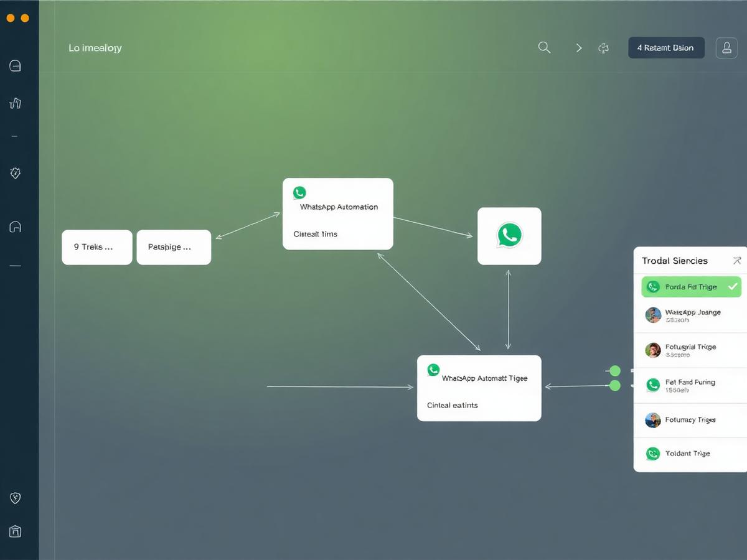The width and height of the screenshot is (747, 560).
Task: Toggle the checkmark on 'Porda Fd Trige'
Action: coord(732,287)
